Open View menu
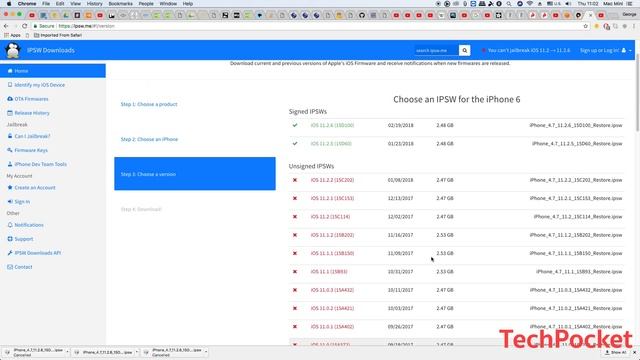 coord(76,4)
